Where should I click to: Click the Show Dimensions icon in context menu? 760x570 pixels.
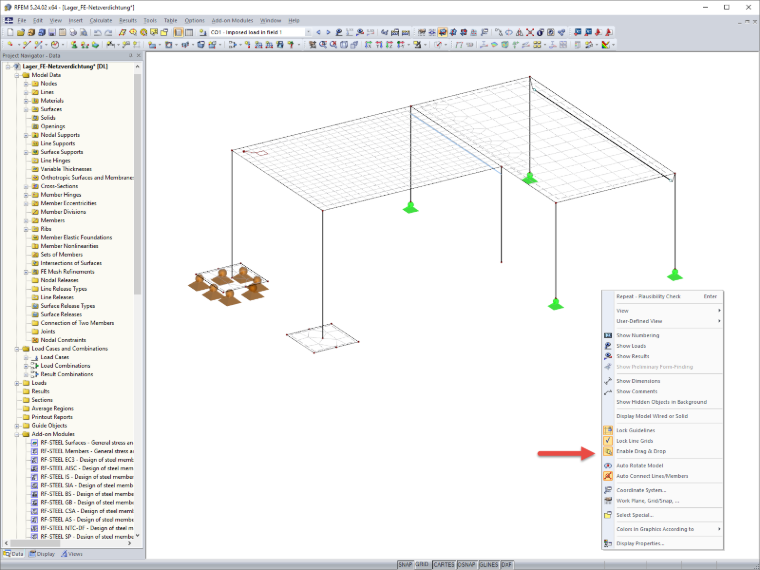(x=608, y=381)
